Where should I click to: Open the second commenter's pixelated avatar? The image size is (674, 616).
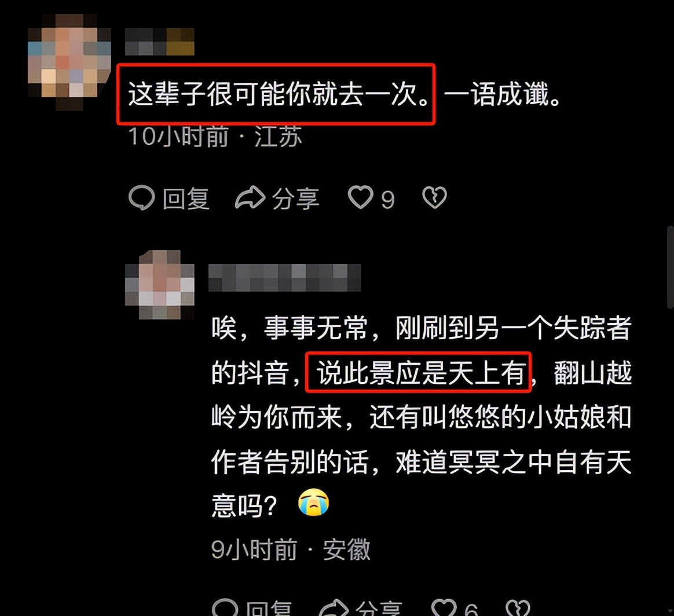[x=159, y=284]
